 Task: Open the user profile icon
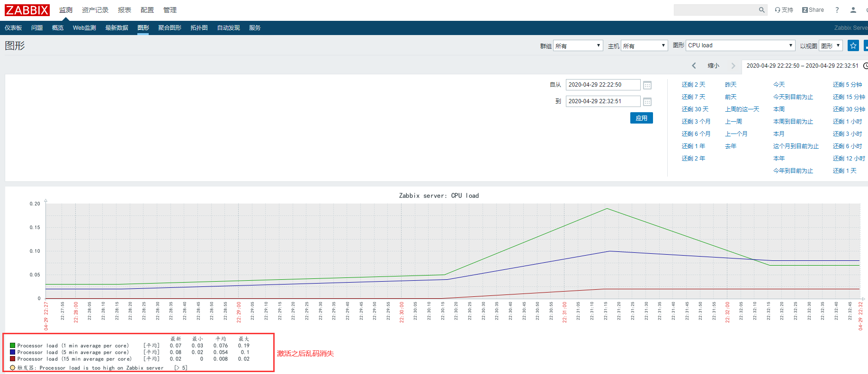pos(853,10)
